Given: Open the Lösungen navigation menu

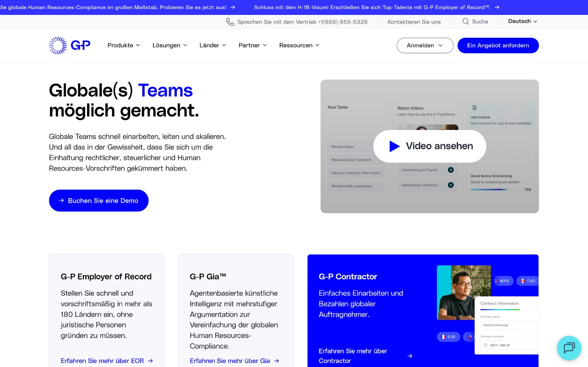Looking at the screenshot, I should click(x=169, y=46).
